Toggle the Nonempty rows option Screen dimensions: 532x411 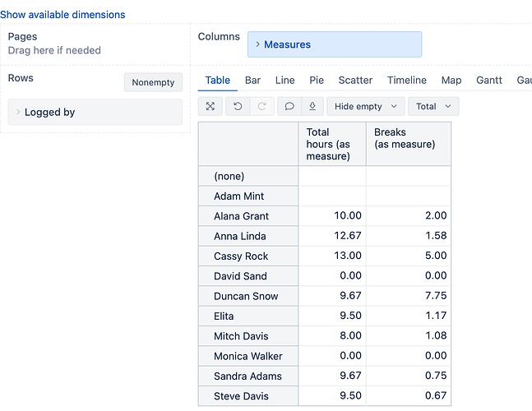click(153, 82)
